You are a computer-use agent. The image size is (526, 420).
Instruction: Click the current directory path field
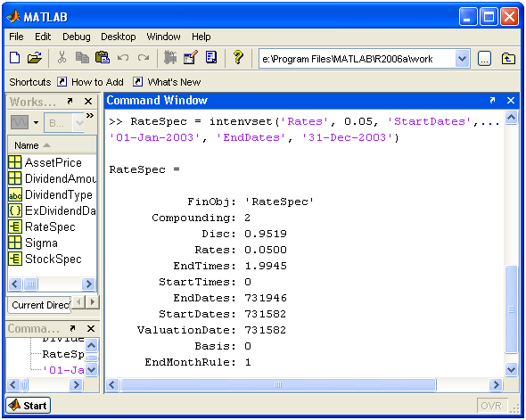point(358,59)
